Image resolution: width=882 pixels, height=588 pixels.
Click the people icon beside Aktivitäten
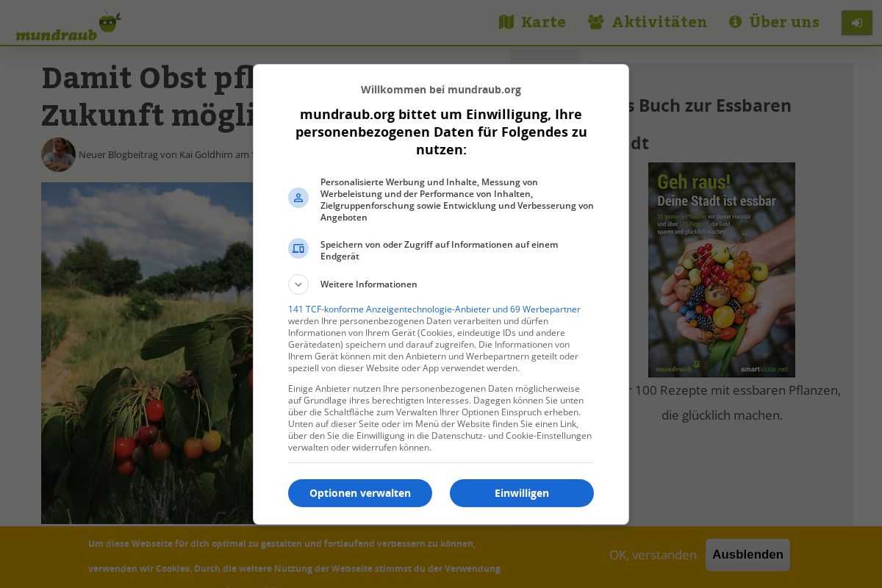click(x=596, y=22)
